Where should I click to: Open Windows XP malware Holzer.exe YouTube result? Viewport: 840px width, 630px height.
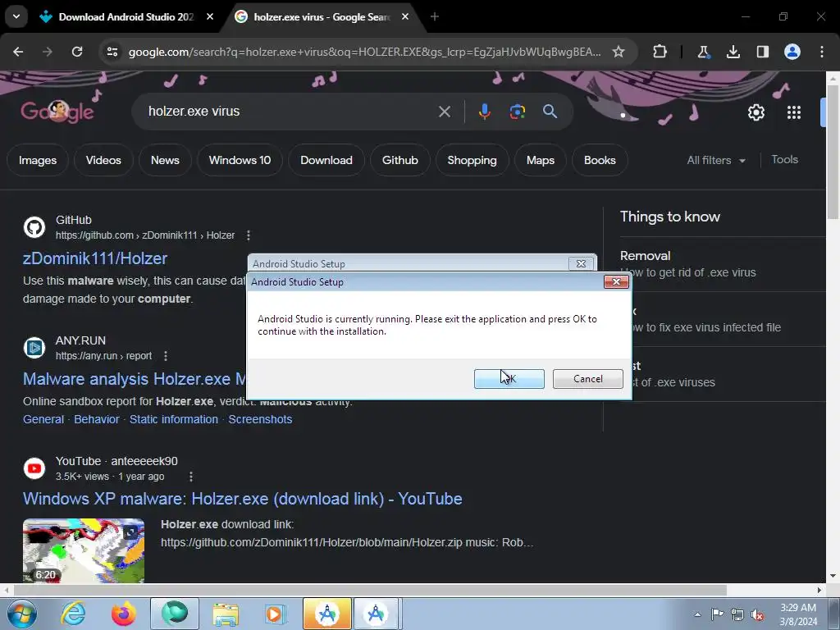coord(242,499)
